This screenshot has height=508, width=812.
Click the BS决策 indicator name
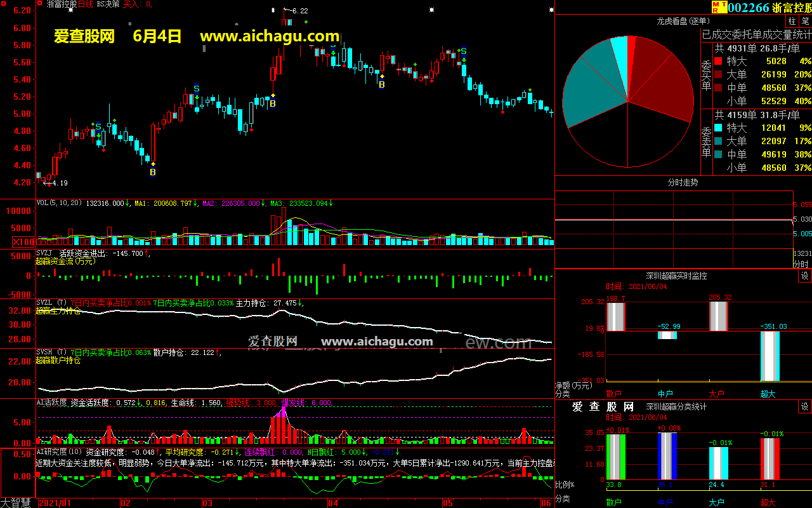(x=108, y=4)
